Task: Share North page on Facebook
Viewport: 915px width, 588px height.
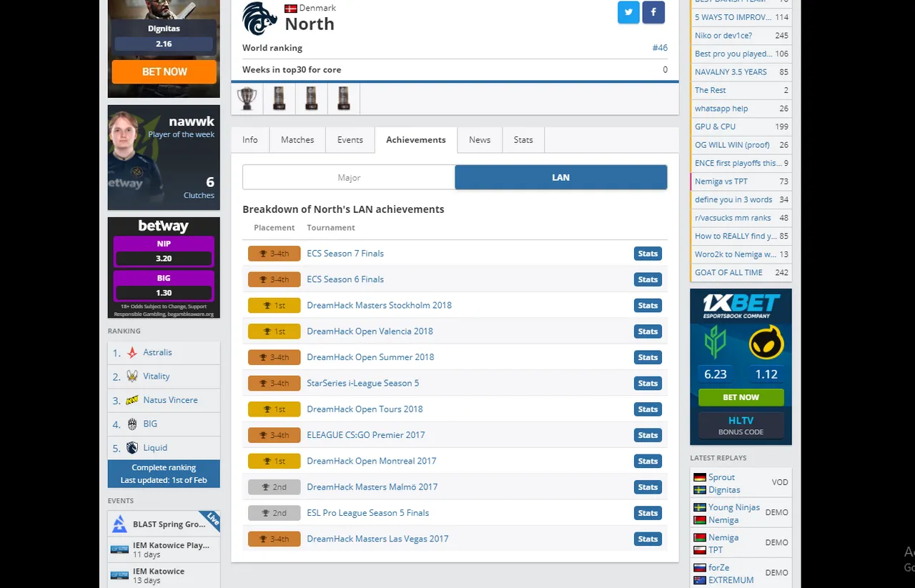Action: [x=653, y=12]
